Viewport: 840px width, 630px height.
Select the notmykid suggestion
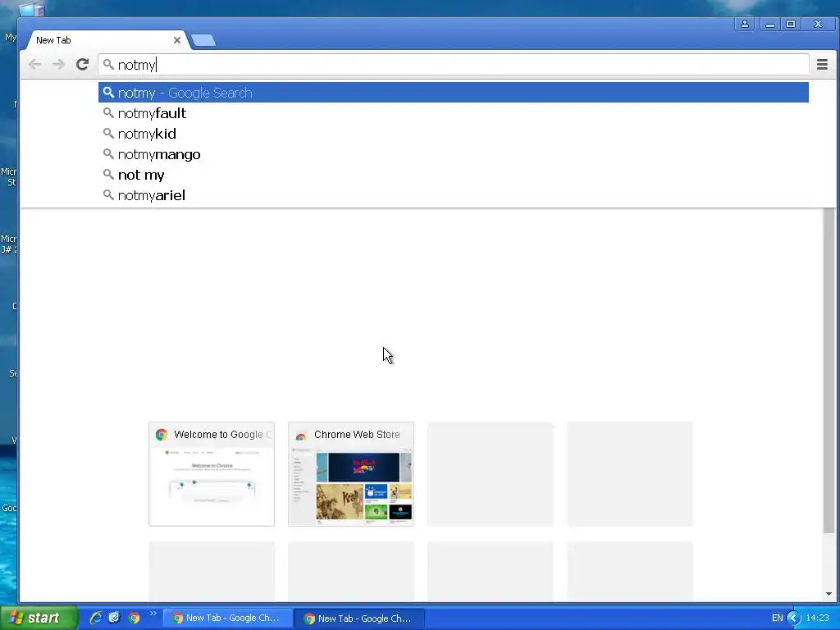[453, 134]
